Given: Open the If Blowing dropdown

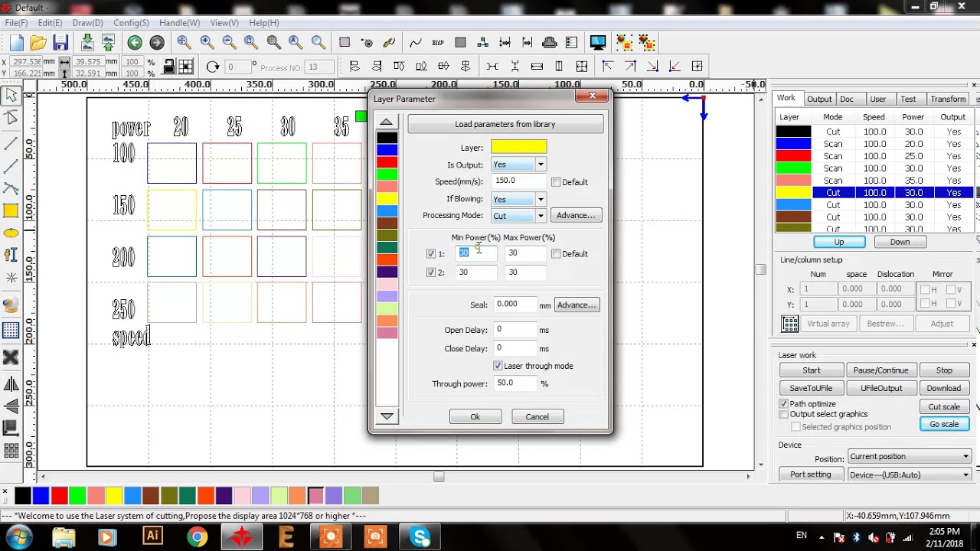Looking at the screenshot, I should click(x=540, y=199).
